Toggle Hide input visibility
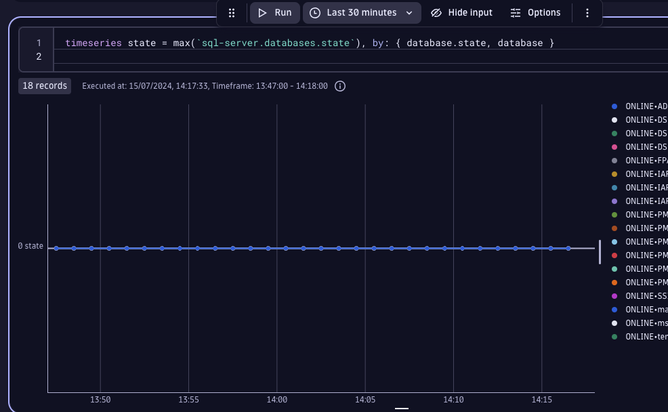 coord(461,13)
